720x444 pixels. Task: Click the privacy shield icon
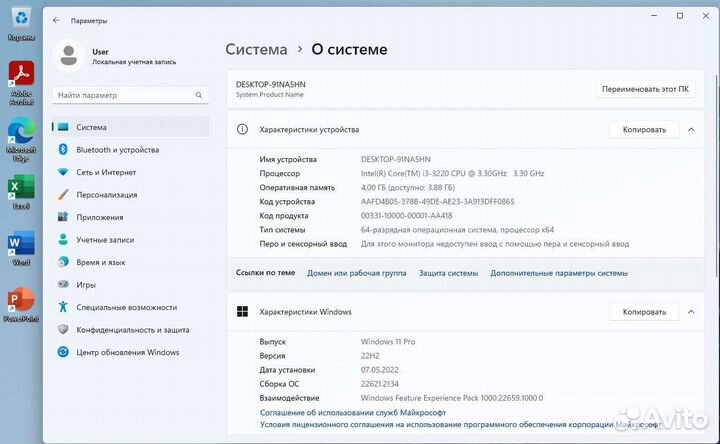(x=63, y=329)
